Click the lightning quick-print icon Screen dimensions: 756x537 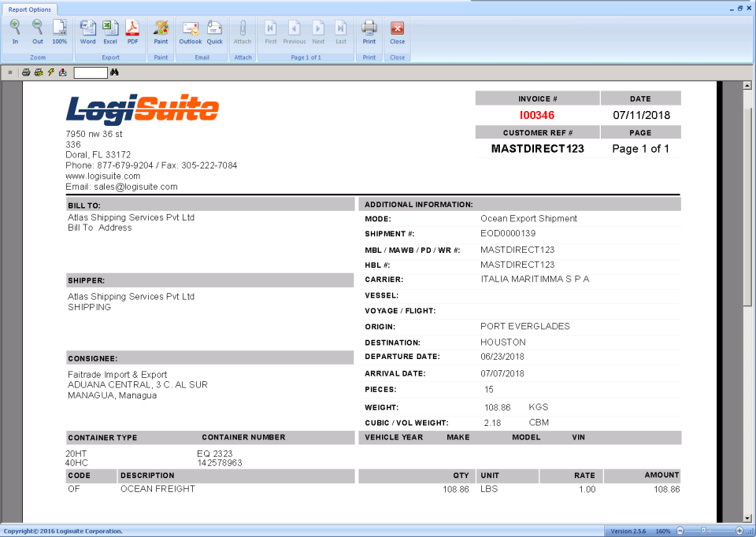(50, 72)
